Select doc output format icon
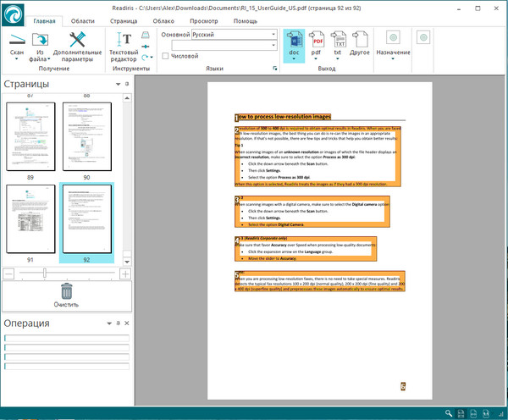The height and width of the screenshot is (420, 508). pos(295,39)
